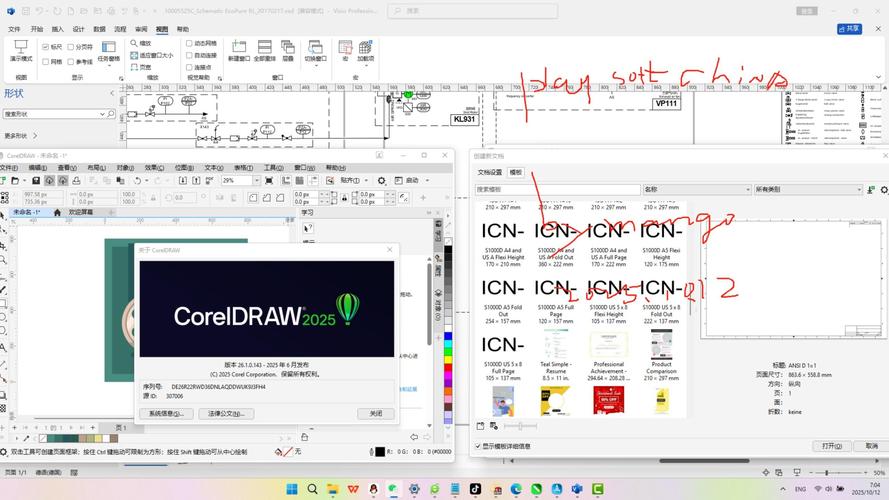This screenshot has height=500, width=889.
Task: Enable the Dynamic Grid (动态网格) checkbox
Action: point(187,44)
